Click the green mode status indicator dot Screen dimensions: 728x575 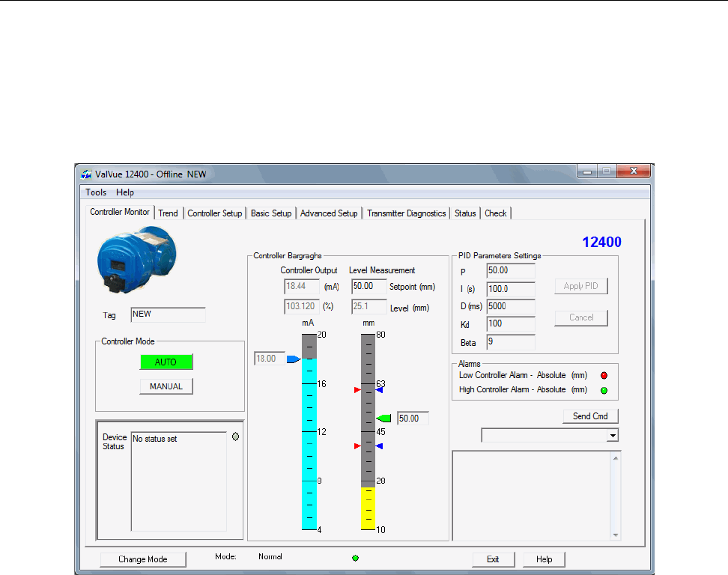pyautogui.click(x=355, y=558)
